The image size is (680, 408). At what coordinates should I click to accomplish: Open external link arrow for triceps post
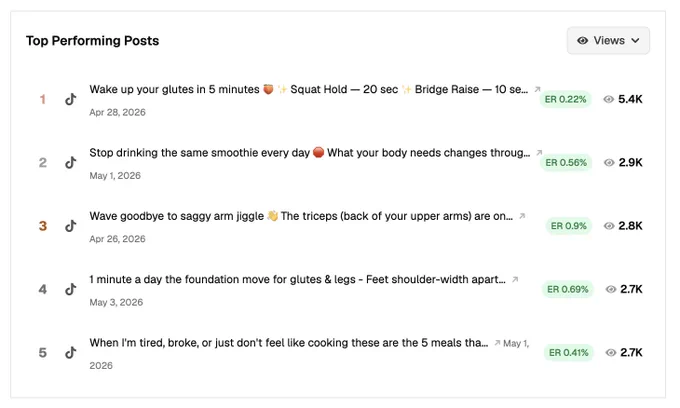point(522,216)
